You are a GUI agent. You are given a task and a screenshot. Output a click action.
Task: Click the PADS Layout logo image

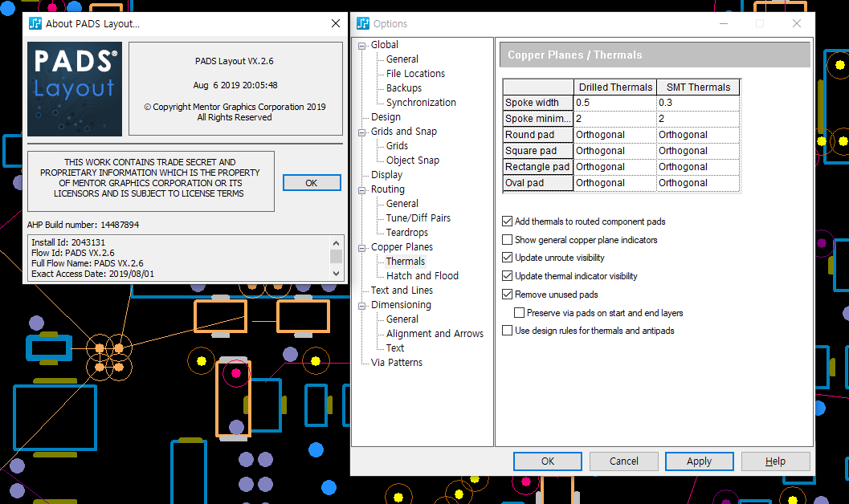point(75,89)
